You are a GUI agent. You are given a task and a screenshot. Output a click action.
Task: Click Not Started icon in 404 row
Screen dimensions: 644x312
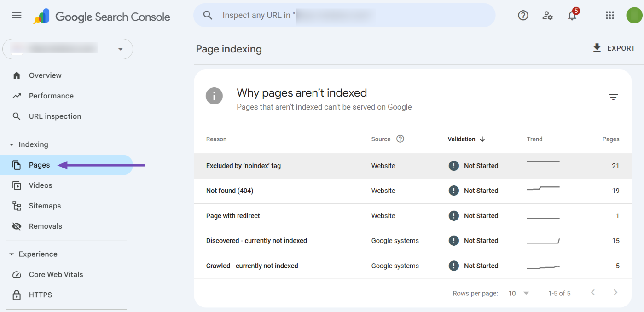coord(454,191)
